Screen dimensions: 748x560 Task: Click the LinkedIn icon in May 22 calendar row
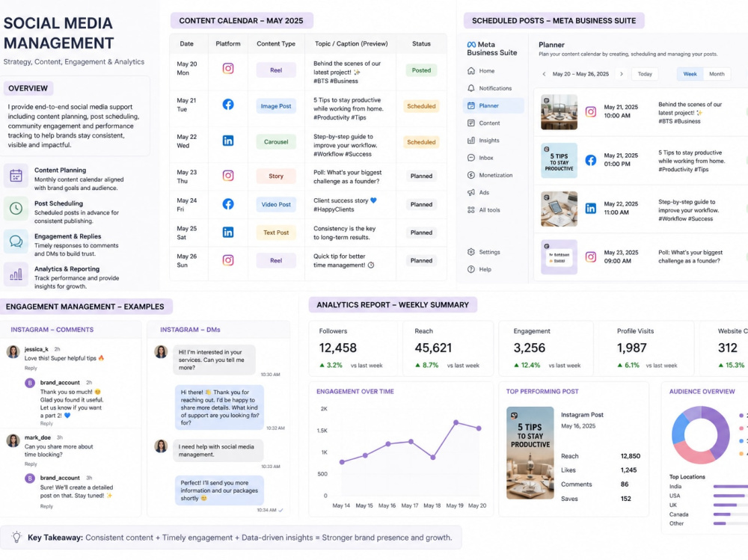tap(228, 141)
